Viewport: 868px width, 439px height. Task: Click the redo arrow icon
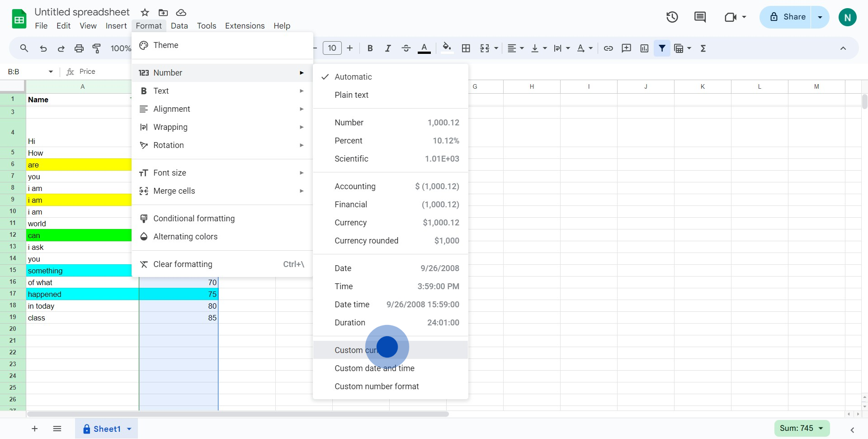click(61, 48)
